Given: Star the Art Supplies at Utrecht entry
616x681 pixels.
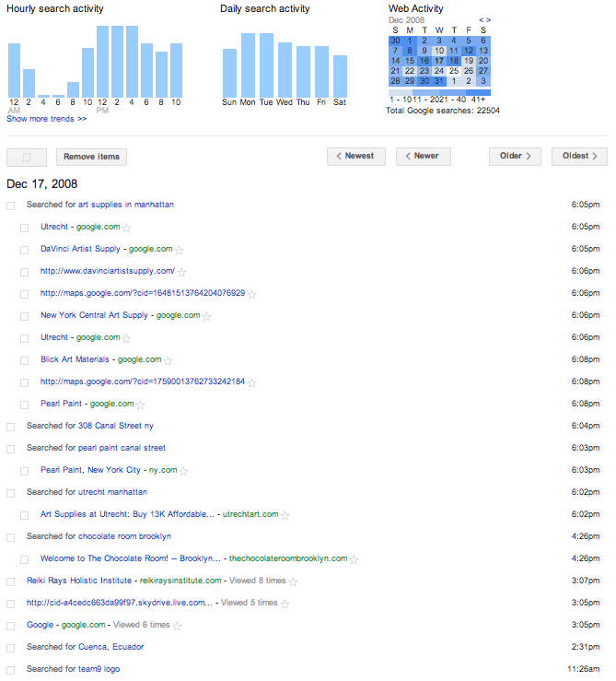Looking at the screenshot, I should point(285,515).
